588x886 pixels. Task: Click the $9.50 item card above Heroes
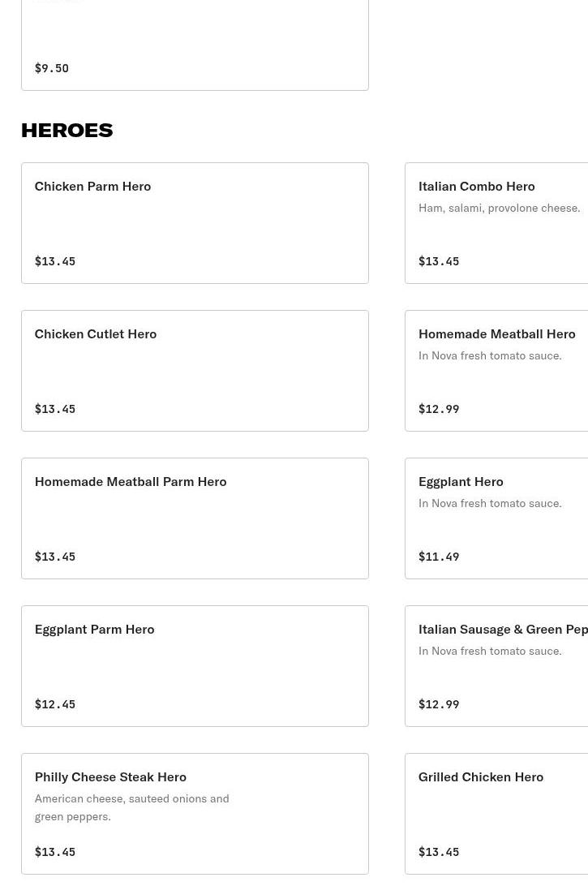195,45
